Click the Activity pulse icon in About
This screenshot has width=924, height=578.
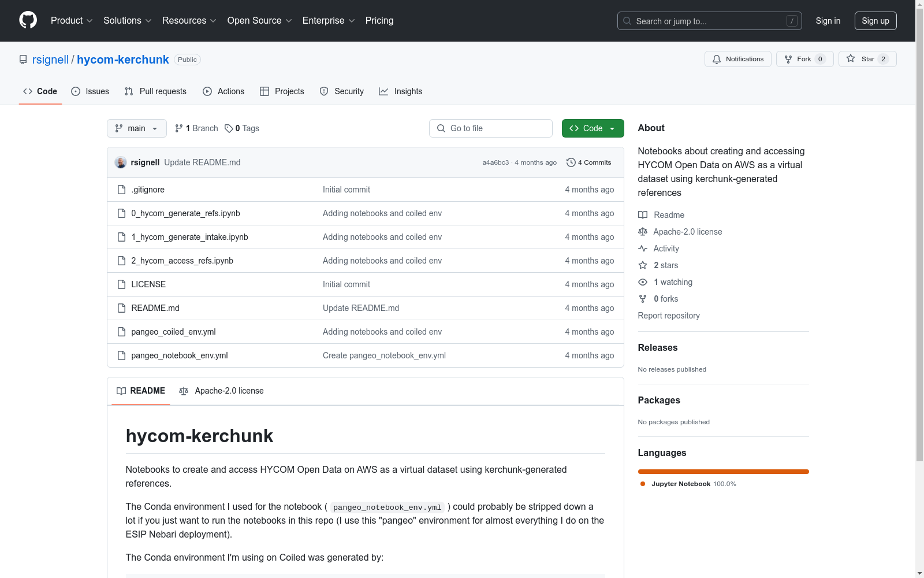643,249
